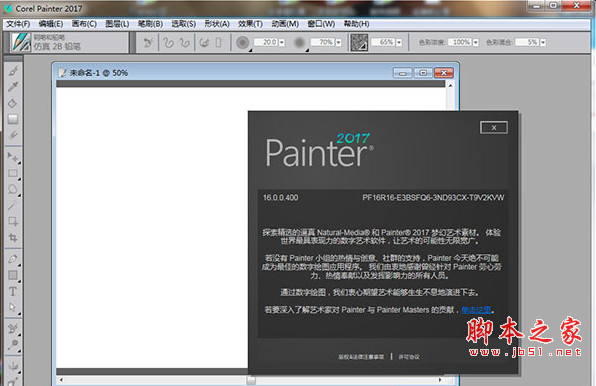Click the opacity preview circle icon
Image resolution: width=596 pixels, height=386 pixels.
tap(300, 43)
